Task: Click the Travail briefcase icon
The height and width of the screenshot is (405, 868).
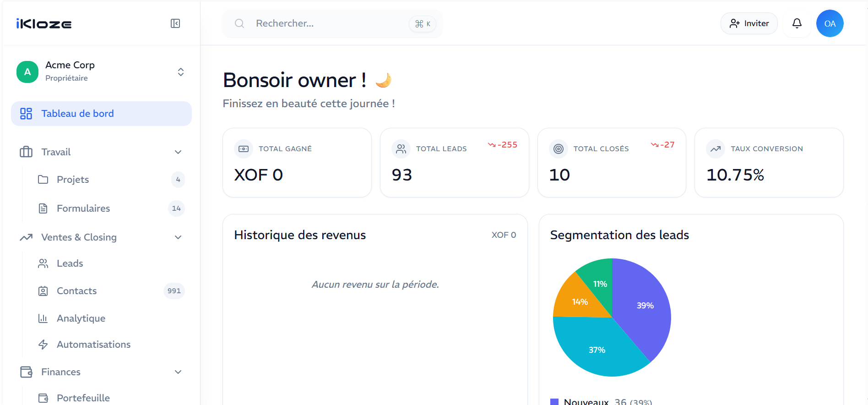Action: 26,152
